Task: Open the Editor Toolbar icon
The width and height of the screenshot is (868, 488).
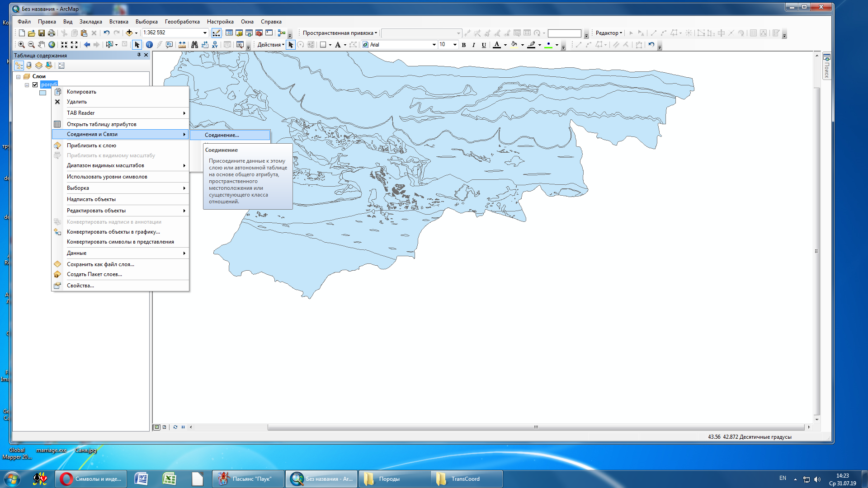Action: click(x=217, y=33)
